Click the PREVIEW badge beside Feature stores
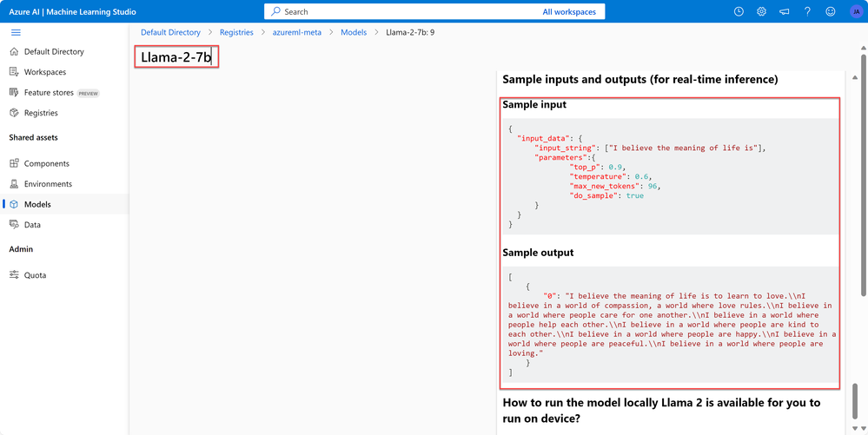This screenshot has height=435, width=868. pyautogui.click(x=88, y=93)
